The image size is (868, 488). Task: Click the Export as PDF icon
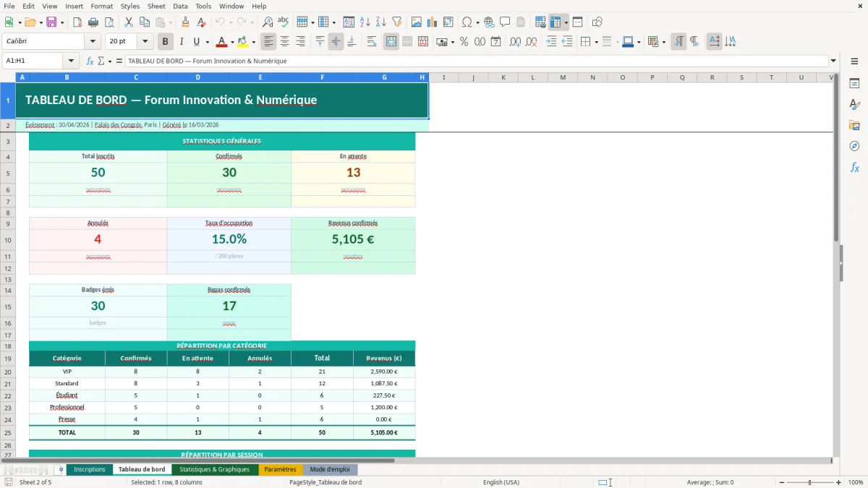click(79, 22)
